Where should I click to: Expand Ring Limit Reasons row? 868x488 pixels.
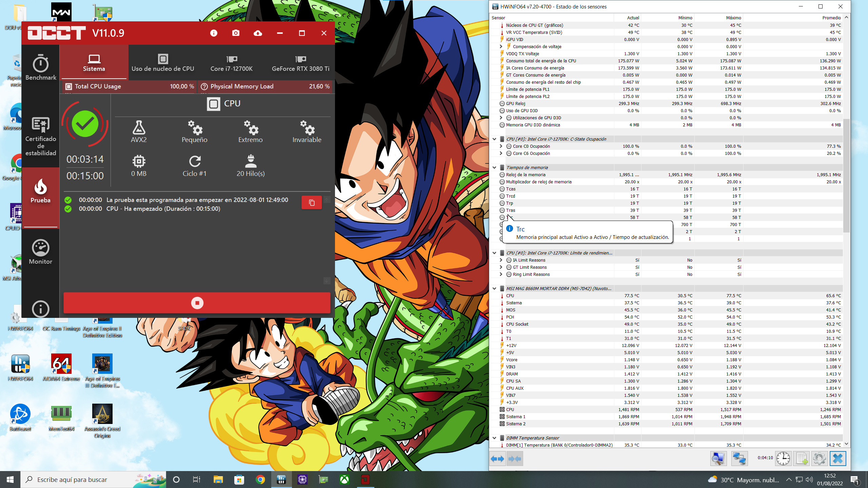pyautogui.click(x=501, y=274)
